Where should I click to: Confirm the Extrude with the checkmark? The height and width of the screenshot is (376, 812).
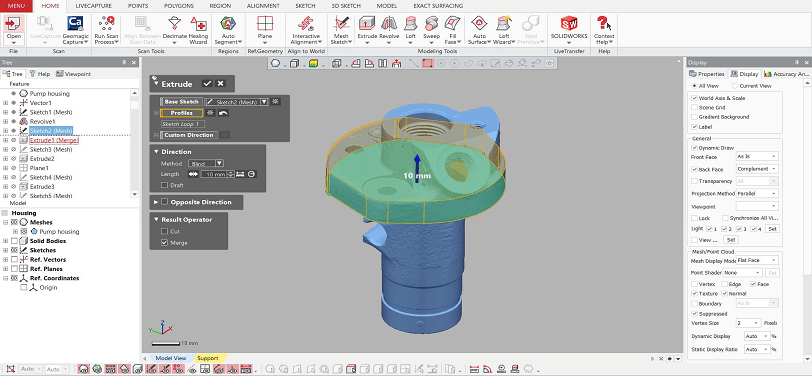point(207,83)
